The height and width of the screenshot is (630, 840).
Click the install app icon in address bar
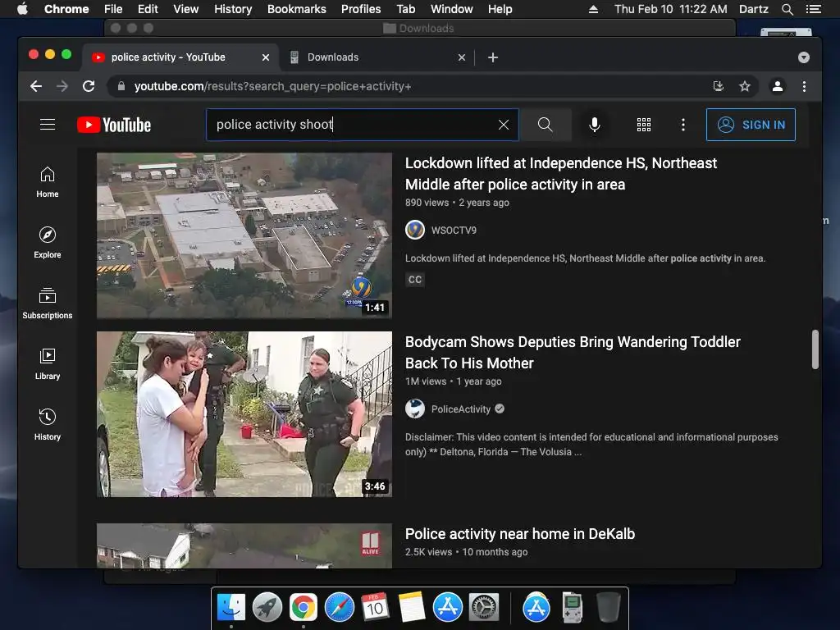click(x=719, y=86)
